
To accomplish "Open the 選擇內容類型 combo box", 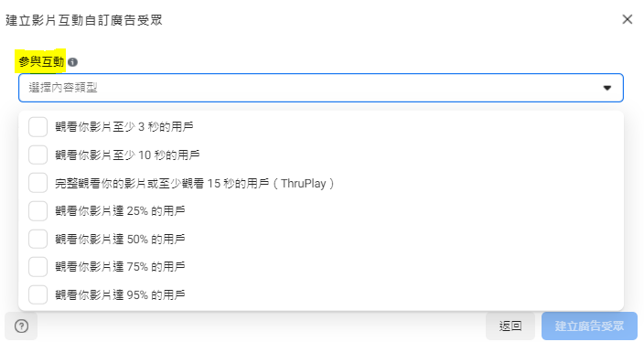I will (x=321, y=88).
